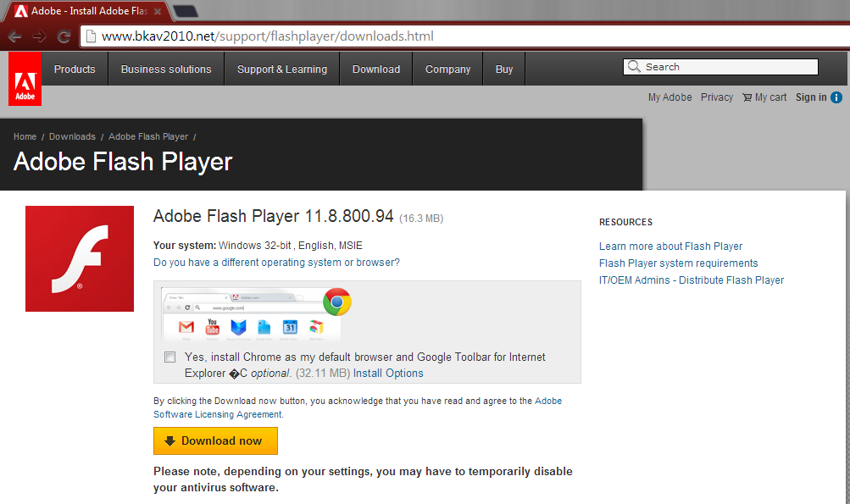Click the Download now button
This screenshot has width=850, height=504.
(216, 441)
